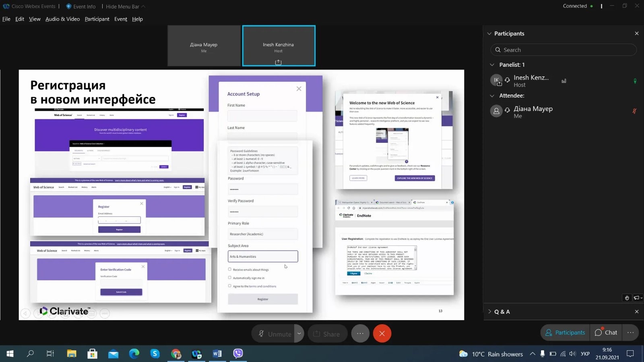Viewport: 644px width, 362px height.
Task: Open the Event menu
Action: click(121, 19)
